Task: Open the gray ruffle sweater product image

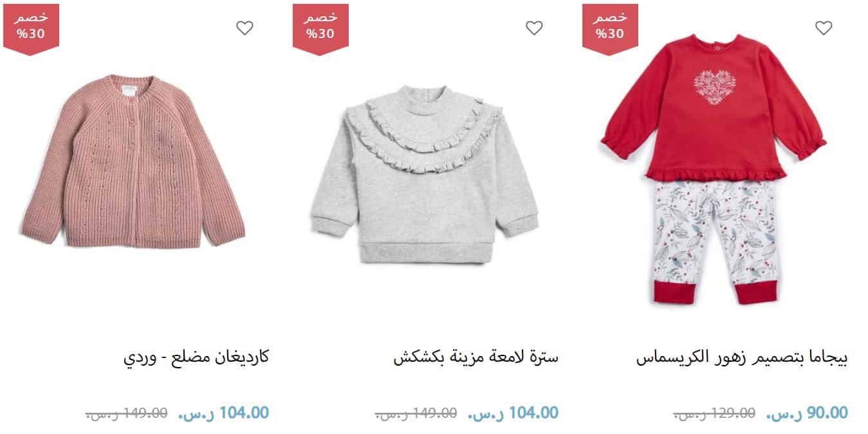Action: tap(425, 174)
